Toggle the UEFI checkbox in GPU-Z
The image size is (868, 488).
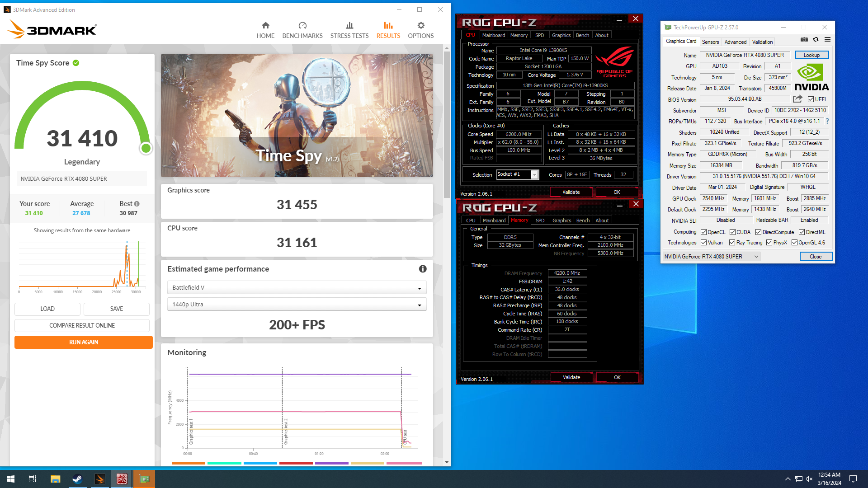coord(811,99)
